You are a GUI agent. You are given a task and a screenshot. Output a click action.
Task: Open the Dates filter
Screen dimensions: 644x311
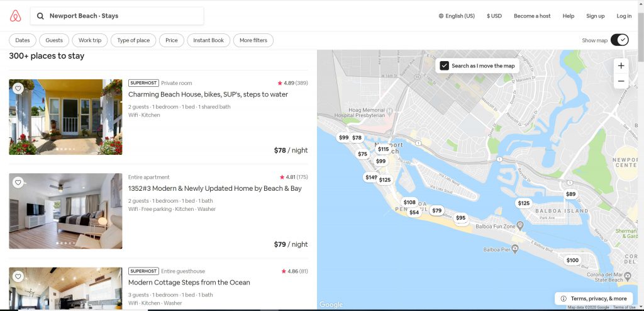(23, 40)
